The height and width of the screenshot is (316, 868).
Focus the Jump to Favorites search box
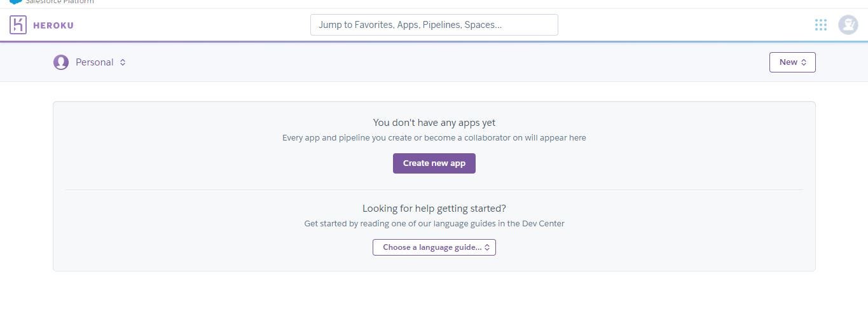tap(434, 25)
